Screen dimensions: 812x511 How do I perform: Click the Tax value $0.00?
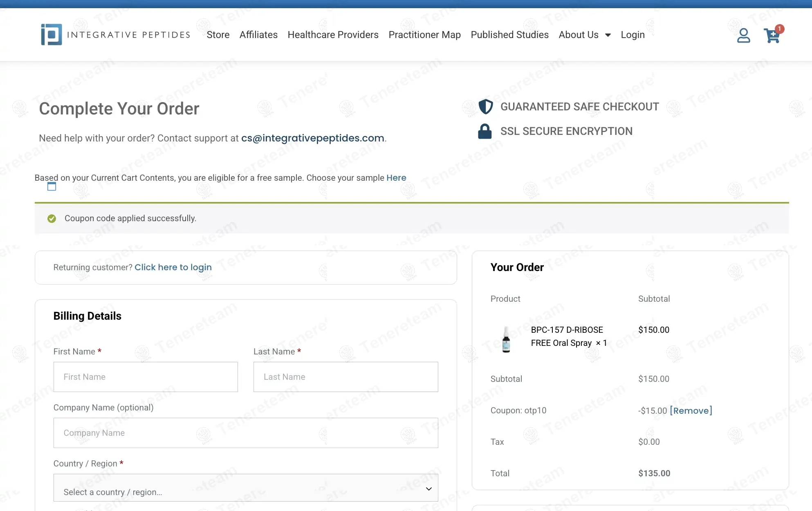tap(649, 442)
